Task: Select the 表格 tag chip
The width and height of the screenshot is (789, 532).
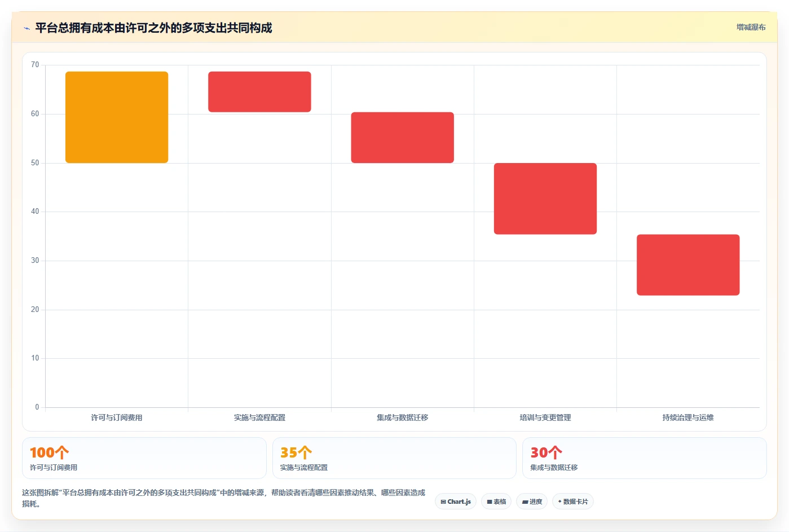Action: pos(496,502)
